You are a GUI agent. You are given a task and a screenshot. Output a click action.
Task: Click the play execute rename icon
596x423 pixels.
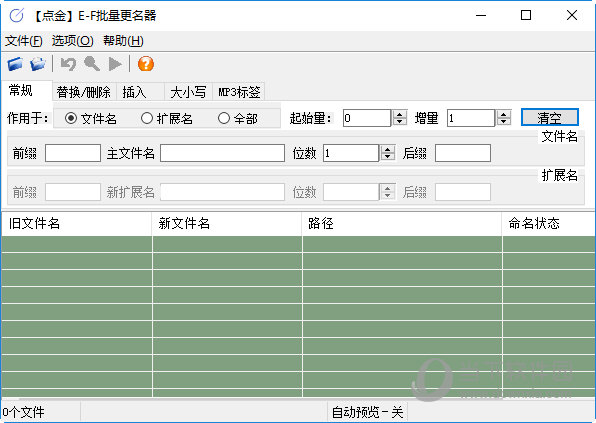(x=115, y=64)
